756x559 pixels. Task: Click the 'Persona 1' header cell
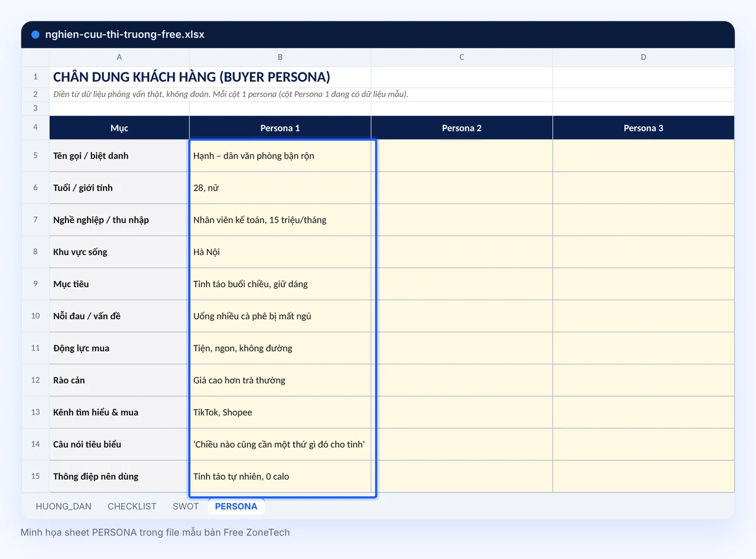[280, 128]
